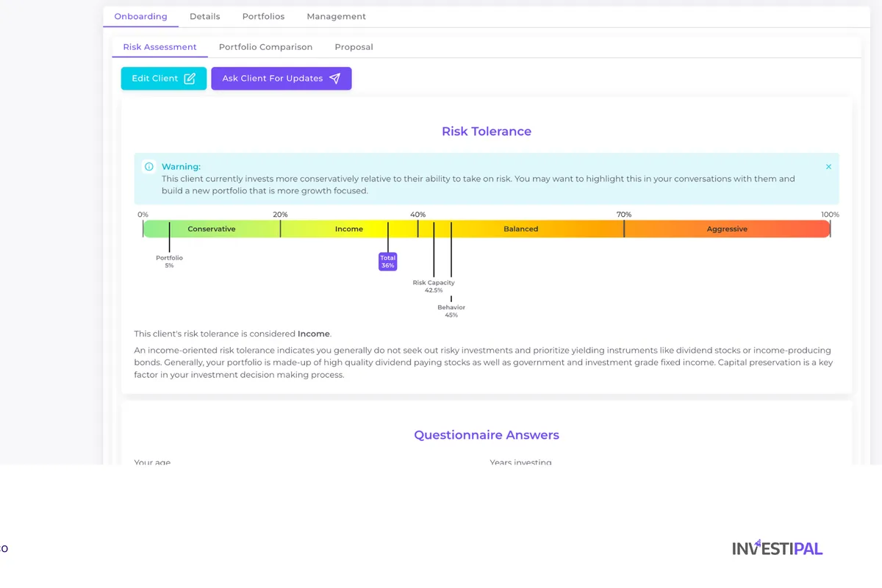The width and height of the screenshot is (882, 588).
Task: Open the Proposal sub-tab
Action: [354, 47]
